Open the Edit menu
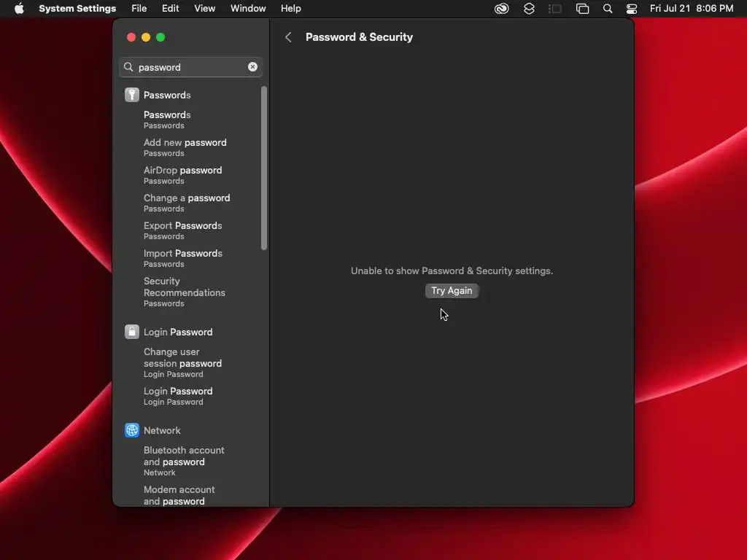This screenshot has width=747, height=560. pos(170,9)
